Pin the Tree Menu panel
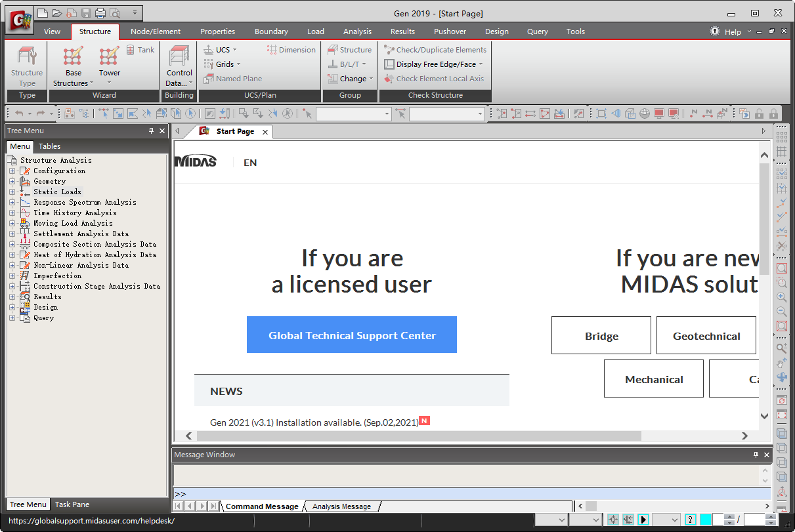795x532 pixels. pyautogui.click(x=151, y=131)
